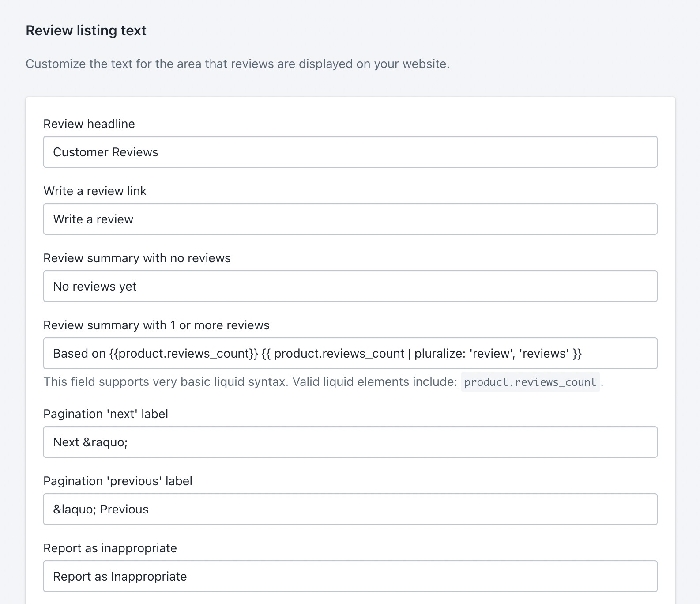This screenshot has height=604, width=700.
Task: Click the 'Review summary with no reviews' label
Action: pos(137,258)
